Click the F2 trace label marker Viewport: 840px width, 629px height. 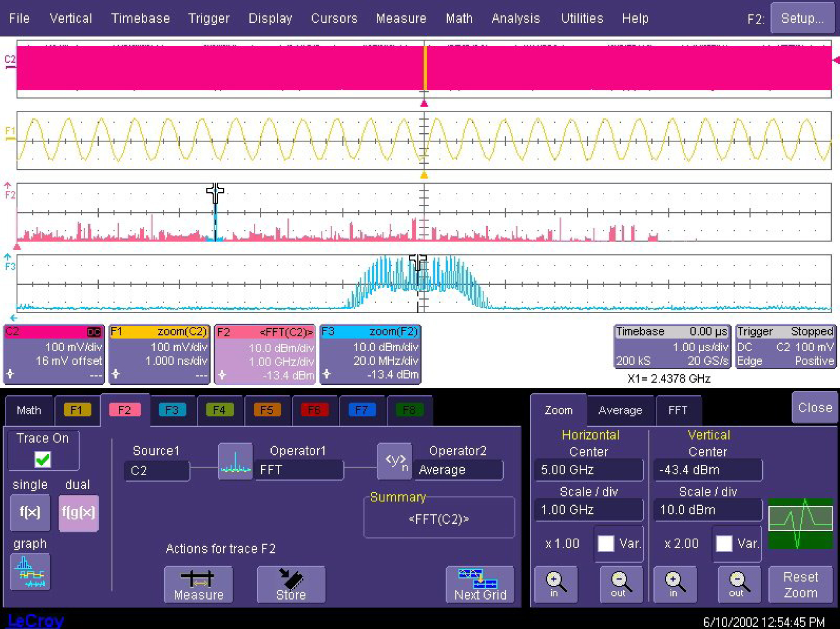[x=10, y=191]
